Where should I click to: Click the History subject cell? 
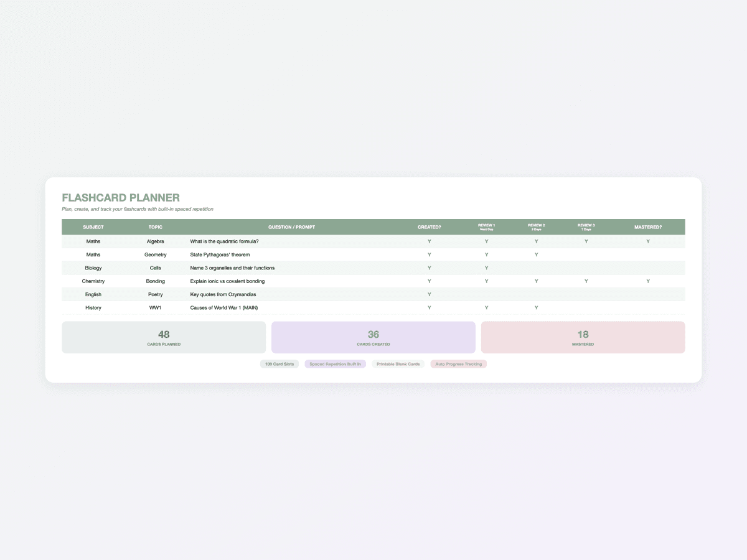coord(93,308)
